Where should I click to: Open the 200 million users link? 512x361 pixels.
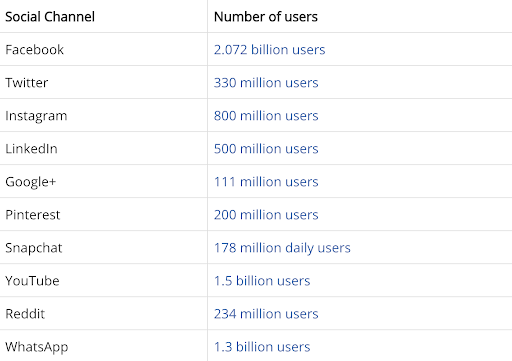tap(266, 215)
